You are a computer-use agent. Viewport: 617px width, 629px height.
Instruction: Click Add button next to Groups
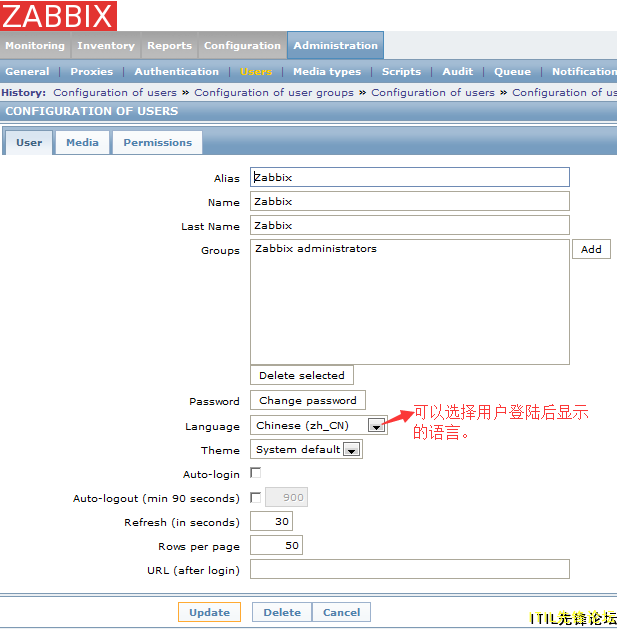591,249
